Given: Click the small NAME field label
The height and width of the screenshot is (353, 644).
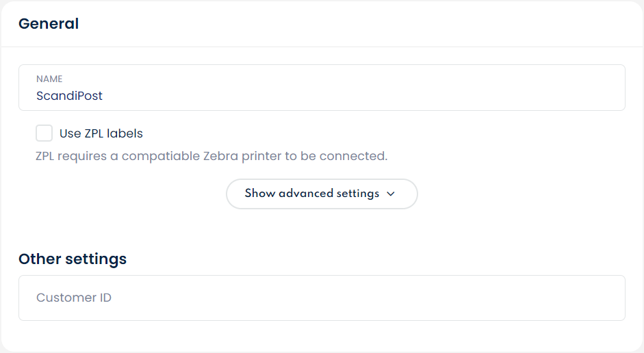Looking at the screenshot, I should pos(49,79).
